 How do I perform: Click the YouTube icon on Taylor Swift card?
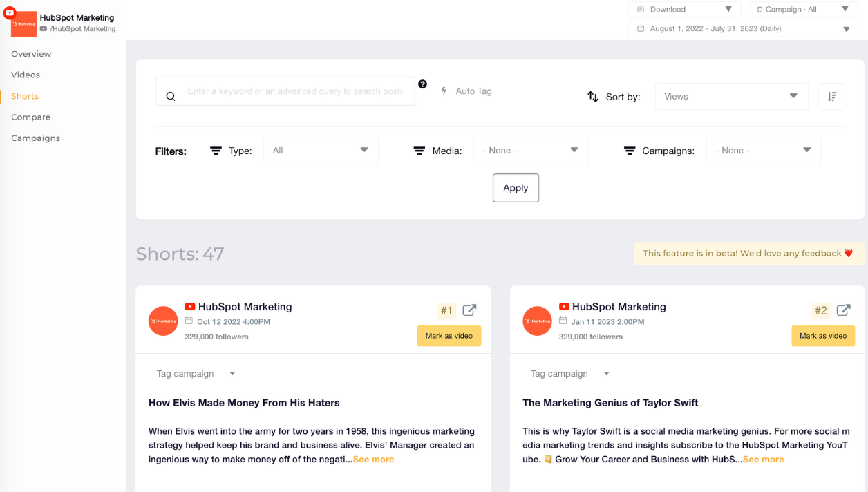pyautogui.click(x=564, y=307)
